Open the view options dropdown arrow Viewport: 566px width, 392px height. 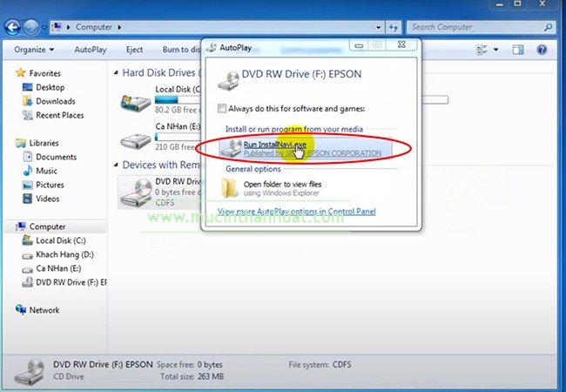[496, 50]
